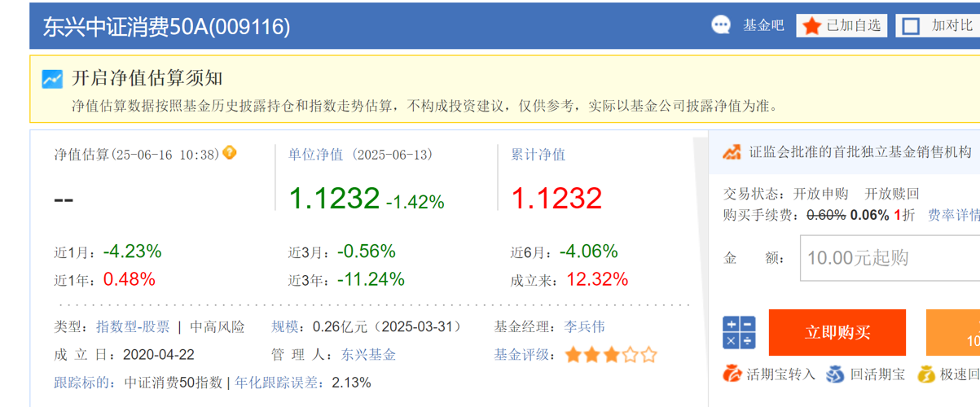Click the 活期宝转入 link text

780,374
